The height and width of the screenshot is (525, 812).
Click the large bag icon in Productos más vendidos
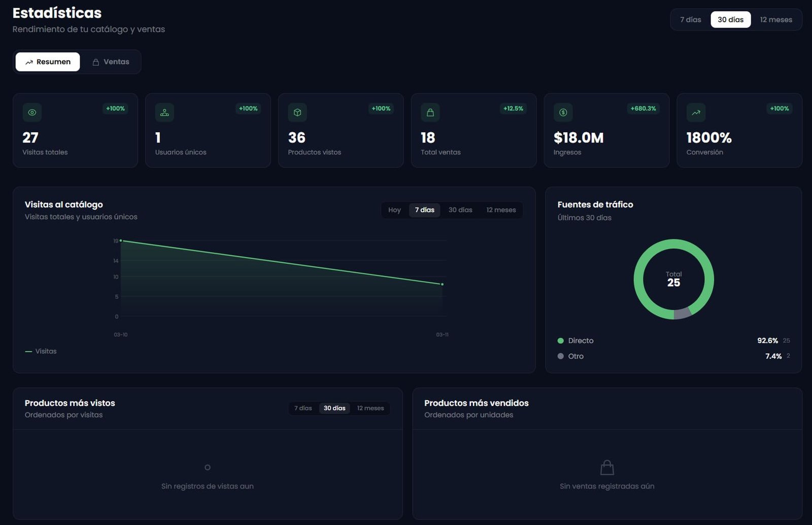pyautogui.click(x=607, y=467)
